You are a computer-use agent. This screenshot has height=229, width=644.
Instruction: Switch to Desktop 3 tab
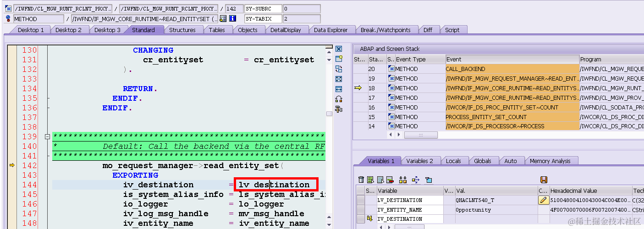[107, 30]
